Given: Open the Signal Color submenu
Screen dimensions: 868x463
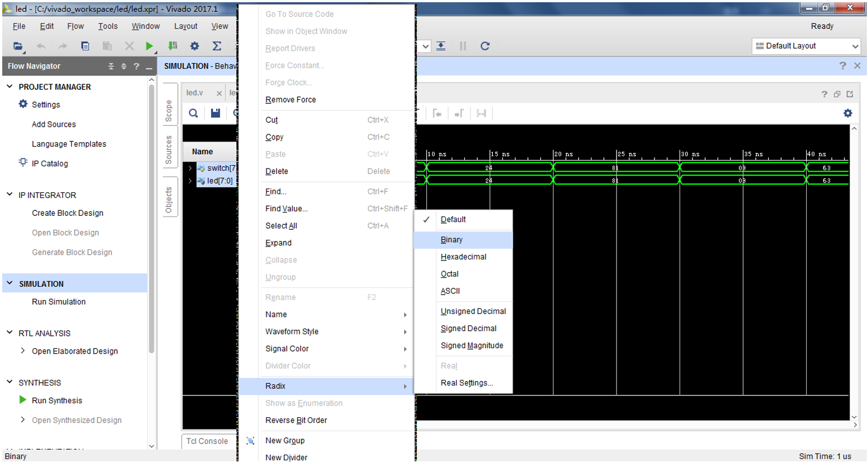Looking at the screenshot, I should point(287,349).
